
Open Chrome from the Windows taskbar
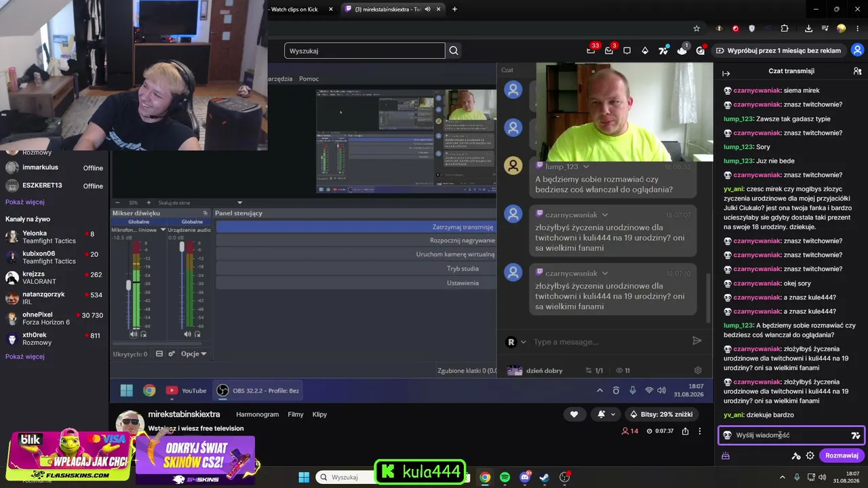click(486, 477)
